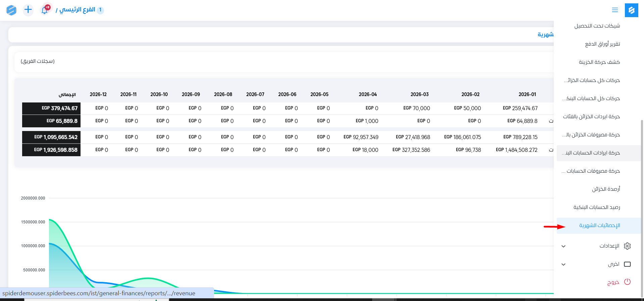Click the Spiderbees logo at top left
The height and width of the screenshot is (301, 644).
(11, 10)
